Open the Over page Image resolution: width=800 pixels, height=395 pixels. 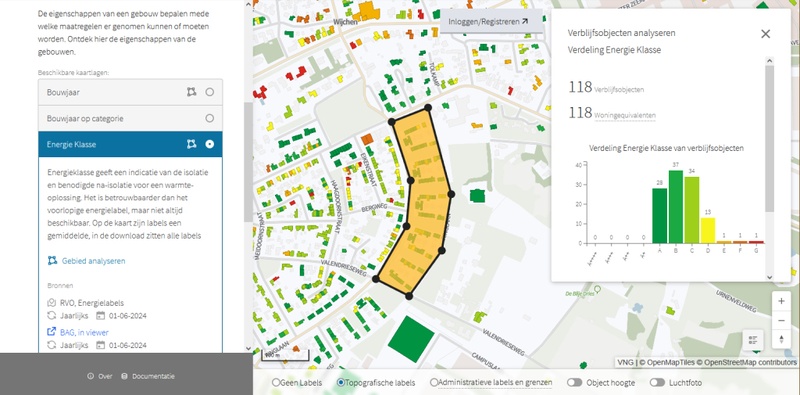pos(105,376)
